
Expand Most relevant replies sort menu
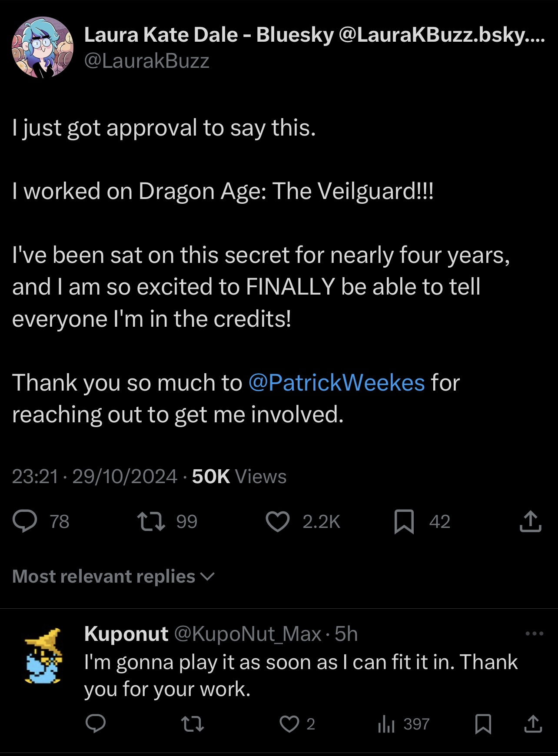(113, 577)
